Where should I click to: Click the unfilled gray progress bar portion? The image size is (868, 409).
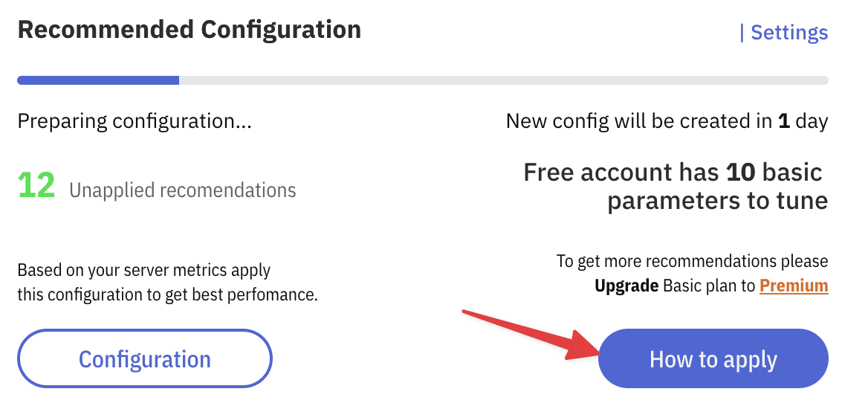[503, 80]
